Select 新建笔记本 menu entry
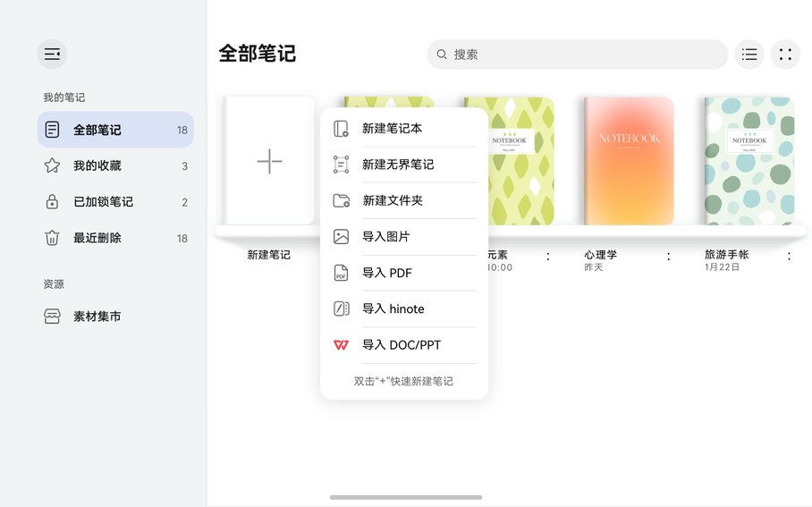The height and width of the screenshot is (507, 812). (404, 129)
